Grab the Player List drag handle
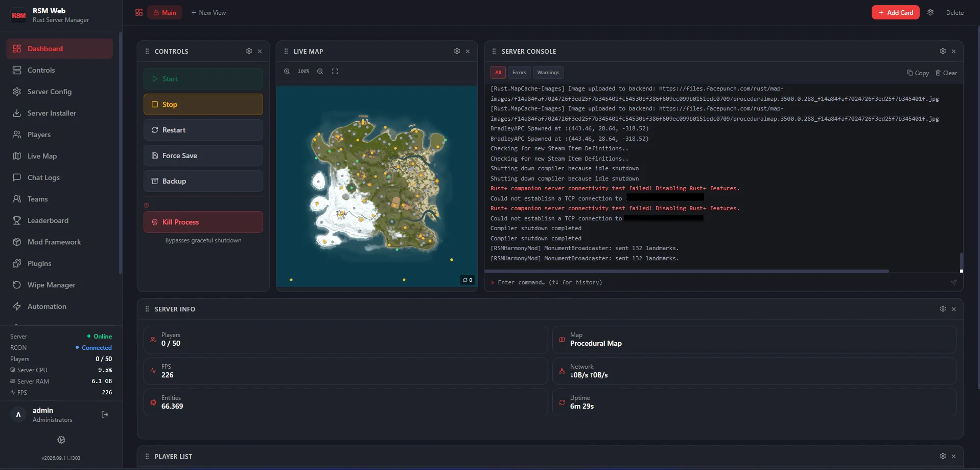Screen dimensions: 980x470 coord(147,456)
